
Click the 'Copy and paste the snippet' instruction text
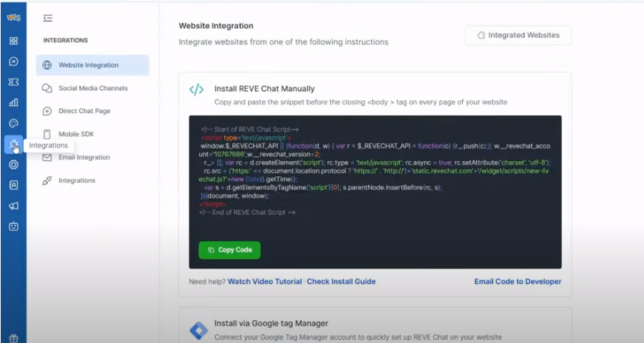click(360, 102)
